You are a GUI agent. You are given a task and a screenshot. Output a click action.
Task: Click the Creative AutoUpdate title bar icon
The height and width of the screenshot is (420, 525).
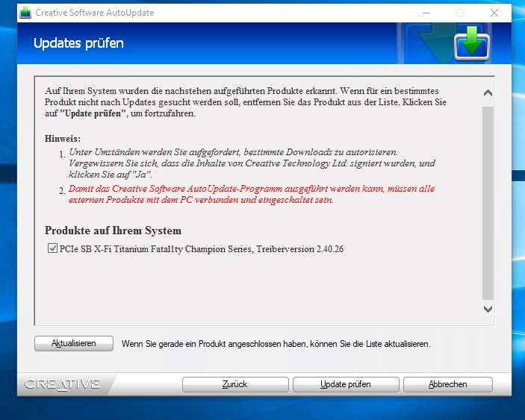click(x=25, y=13)
